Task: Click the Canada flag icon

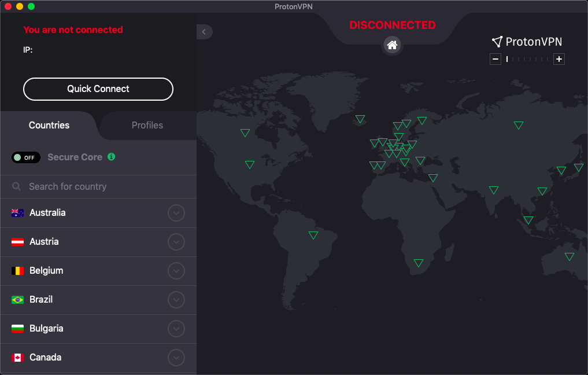Action: pyautogui.click(x=17, y=358)
